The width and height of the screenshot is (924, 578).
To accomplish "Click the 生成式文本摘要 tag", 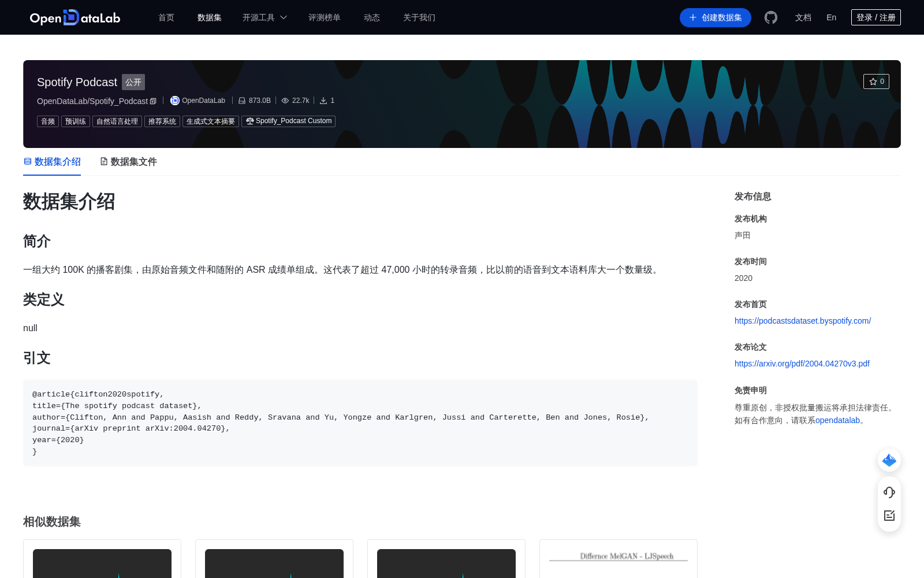I will (211, 121).
